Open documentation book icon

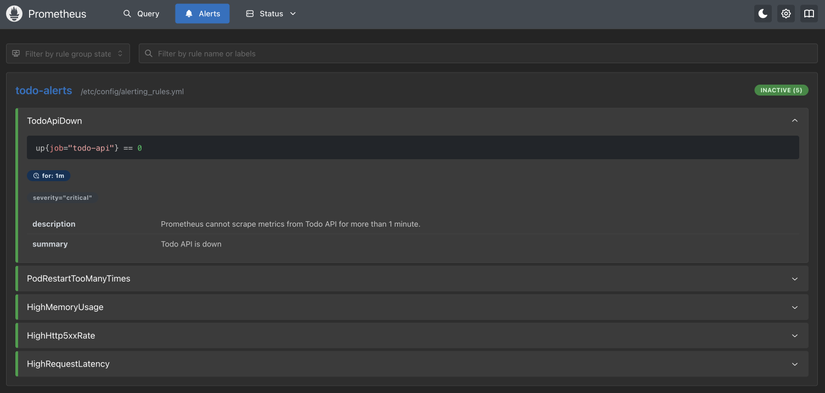tap(809, 14)
